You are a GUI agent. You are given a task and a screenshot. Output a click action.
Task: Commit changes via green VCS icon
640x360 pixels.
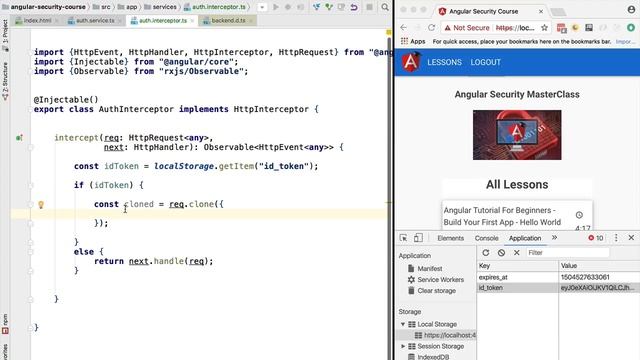pyautogui.click(x=329, y=7)
